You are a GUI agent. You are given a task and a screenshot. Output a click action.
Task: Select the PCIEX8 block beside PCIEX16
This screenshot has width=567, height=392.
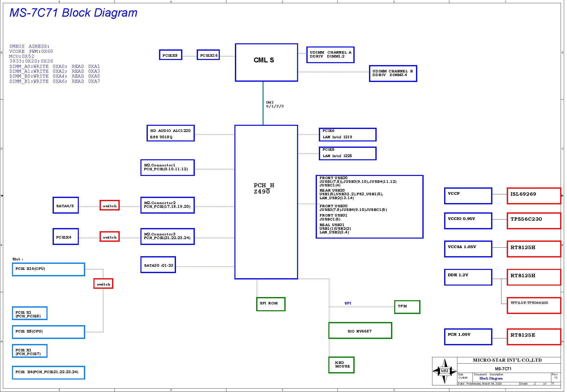click(171, 55)
